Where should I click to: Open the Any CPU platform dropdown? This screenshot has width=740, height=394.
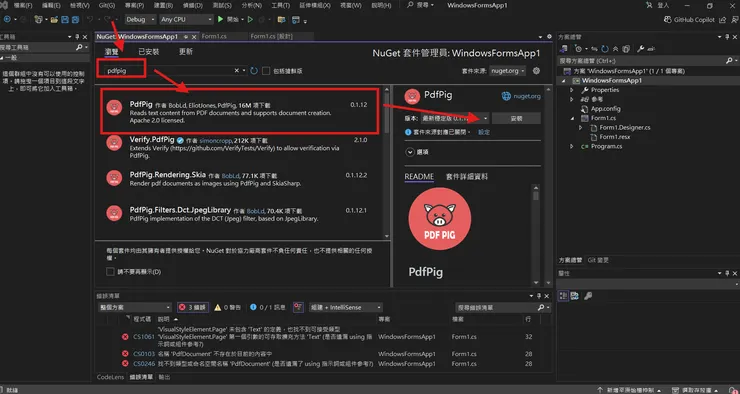click(x=186, y=20)
